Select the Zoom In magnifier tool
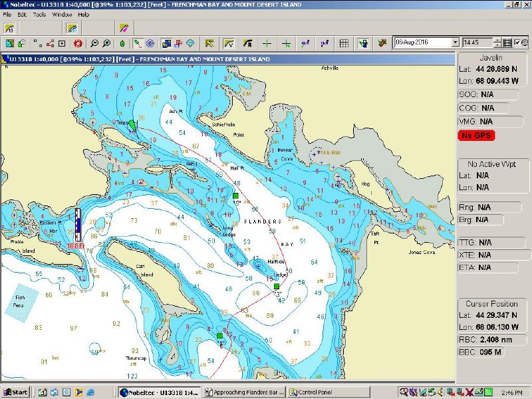The image size is (532, 399). tap(106, 45)
